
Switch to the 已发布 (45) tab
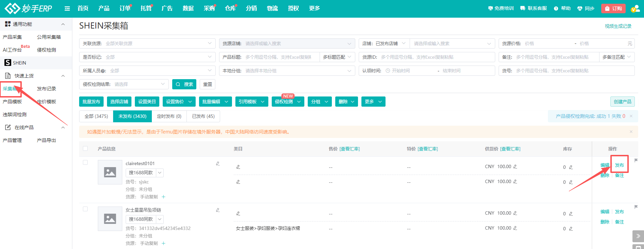[203, 116]
